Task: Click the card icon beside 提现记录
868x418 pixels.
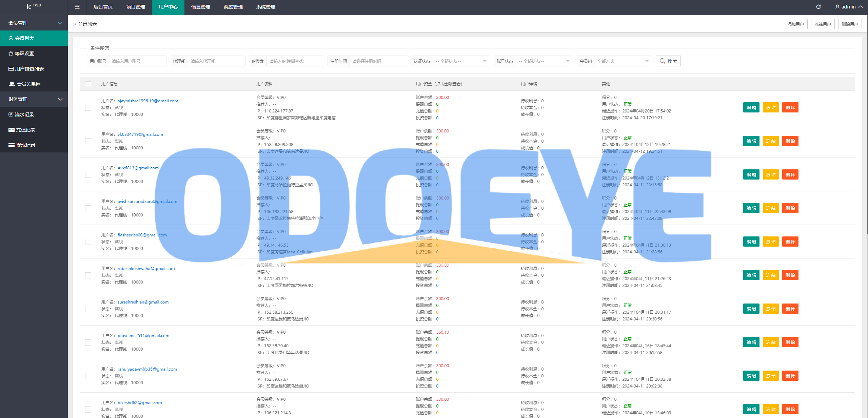Action: (x=12, y=145)
